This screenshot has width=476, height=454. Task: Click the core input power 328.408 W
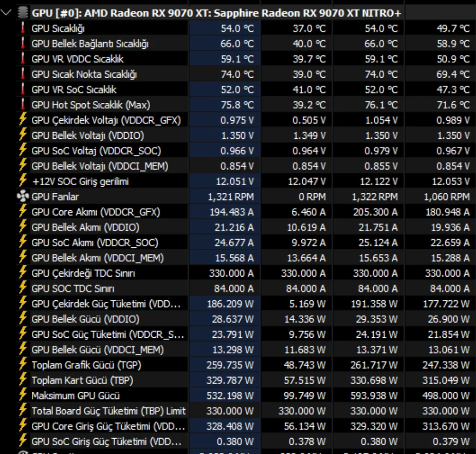click(230, 426)
